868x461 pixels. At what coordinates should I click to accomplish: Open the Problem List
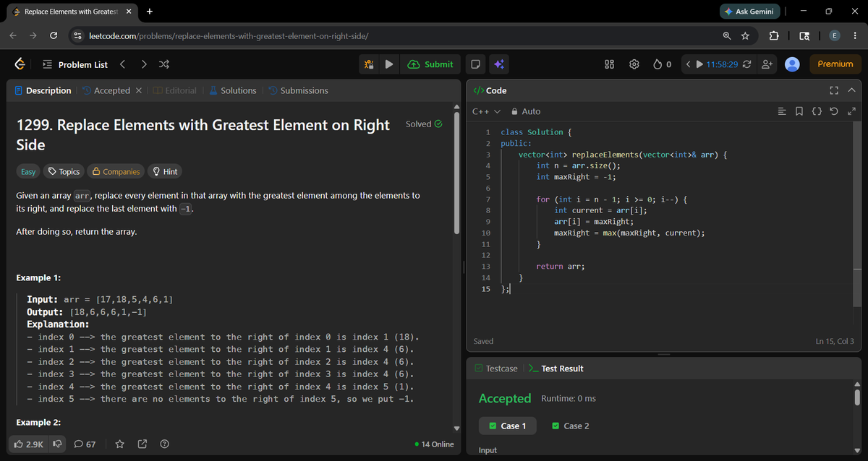coord(75,64)
